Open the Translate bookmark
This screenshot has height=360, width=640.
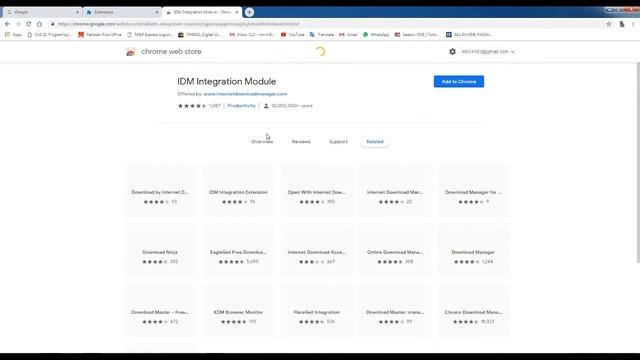tap(322, 35)
